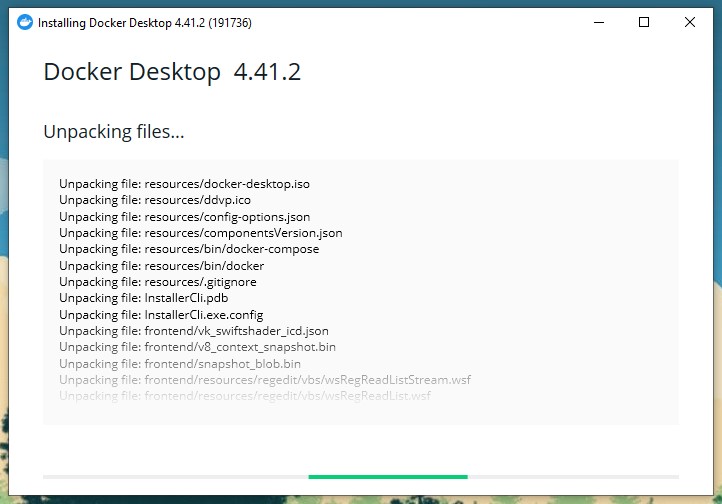This screenshot has height=504, width=722.
Task: Select the InstallerCli.exe.config log line
Action: [x=161, y=315]
